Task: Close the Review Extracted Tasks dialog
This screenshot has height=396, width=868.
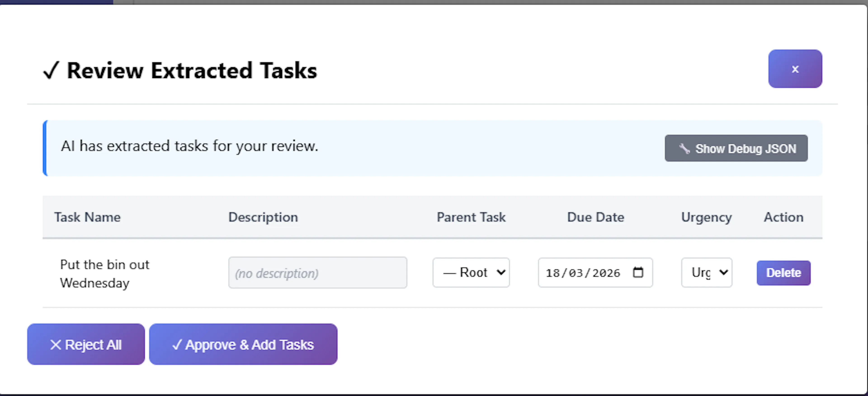Action: click(795, 69)
